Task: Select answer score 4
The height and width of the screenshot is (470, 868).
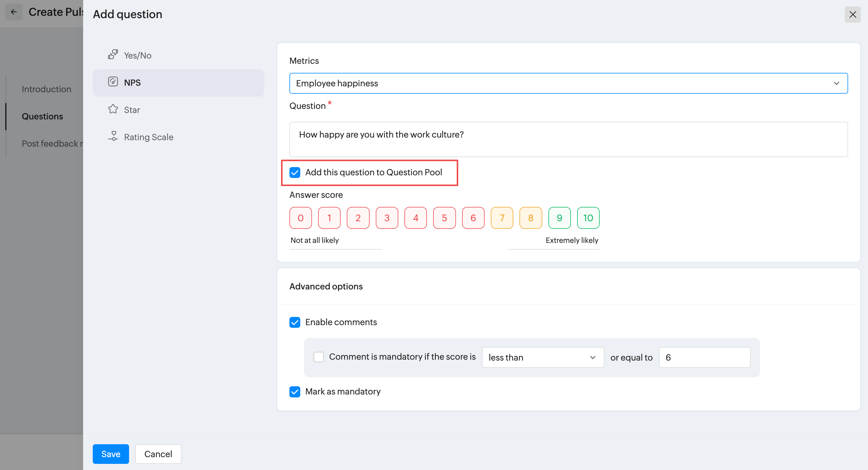Action: (x=416, y=218)
